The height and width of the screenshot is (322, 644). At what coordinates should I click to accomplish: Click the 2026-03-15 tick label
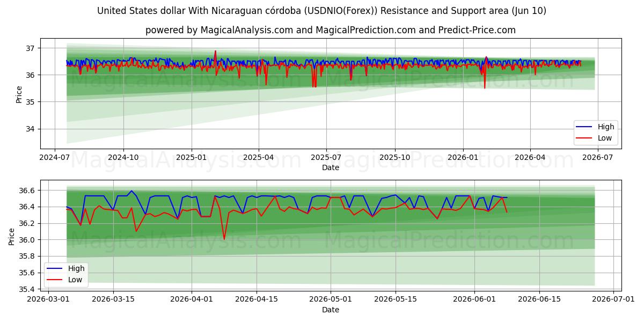click(113, 299)
